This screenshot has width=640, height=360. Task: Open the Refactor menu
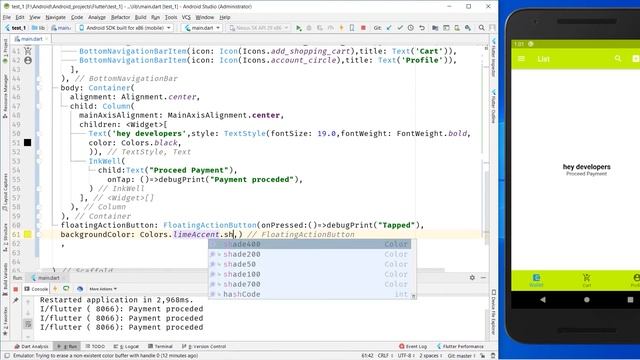click(x=120, y=17)
